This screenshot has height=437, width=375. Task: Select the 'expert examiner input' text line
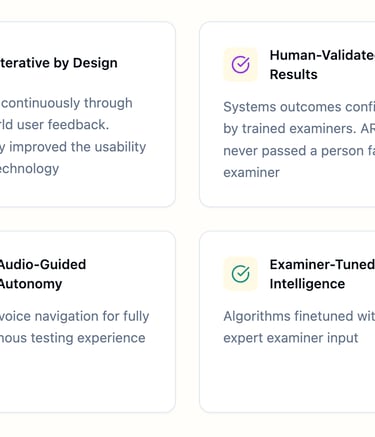tap(291, 338)
